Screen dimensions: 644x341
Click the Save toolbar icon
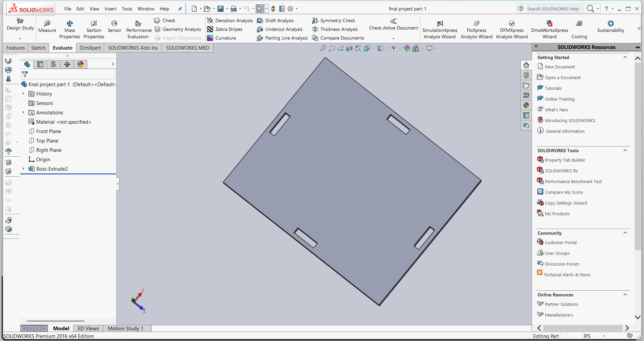point(220,9)
